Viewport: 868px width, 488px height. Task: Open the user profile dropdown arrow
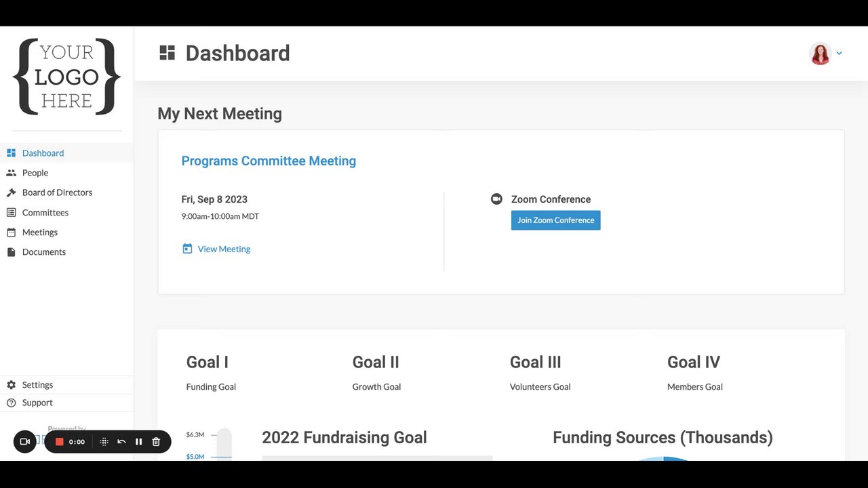pos(839,53)
